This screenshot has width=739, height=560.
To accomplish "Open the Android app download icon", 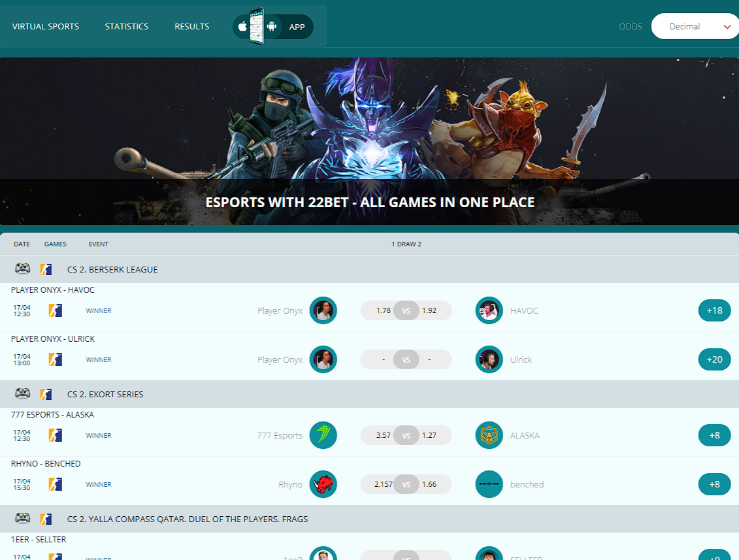I will (271, 26).
